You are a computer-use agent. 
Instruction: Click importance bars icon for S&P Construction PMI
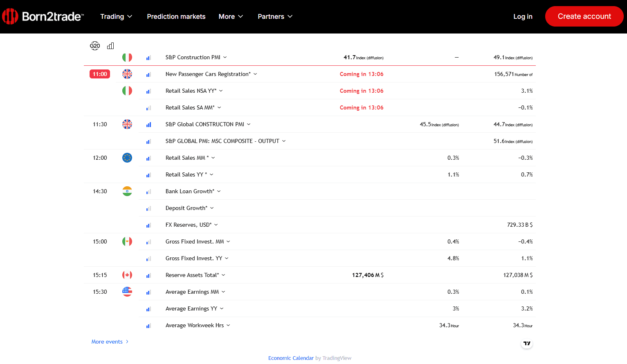click(x=148, y=58)
